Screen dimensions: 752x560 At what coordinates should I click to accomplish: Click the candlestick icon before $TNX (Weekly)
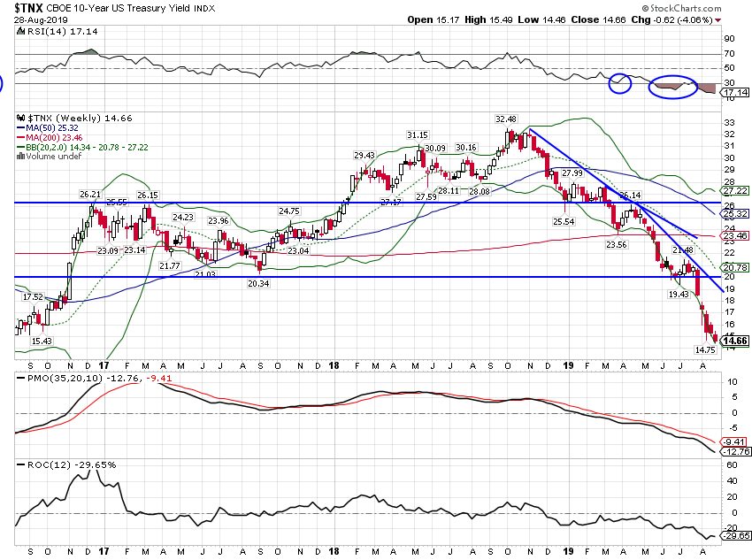[x=20, y=118]
